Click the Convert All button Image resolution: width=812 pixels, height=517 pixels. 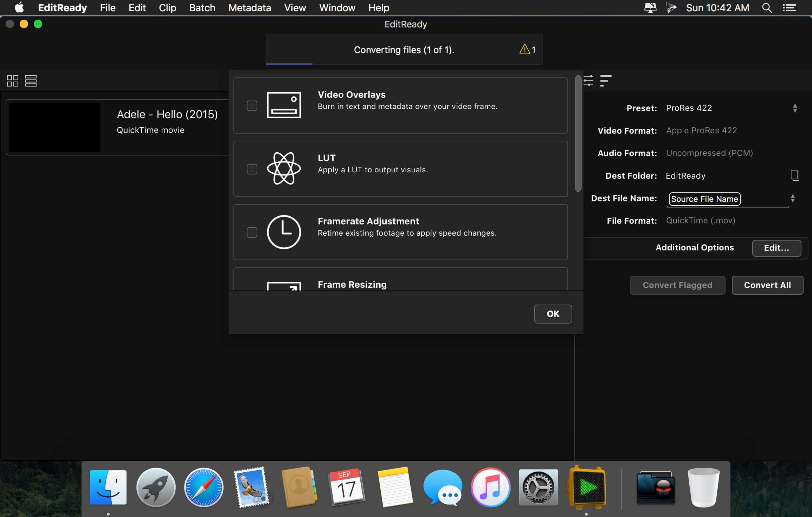pyautogui.click(x=767, y=285)
